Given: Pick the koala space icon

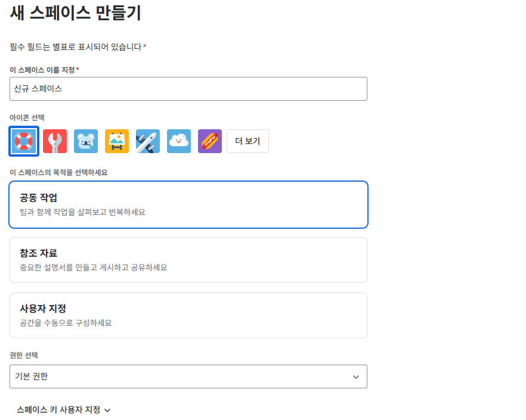Looking at the screenshot, I should (86, 141).
